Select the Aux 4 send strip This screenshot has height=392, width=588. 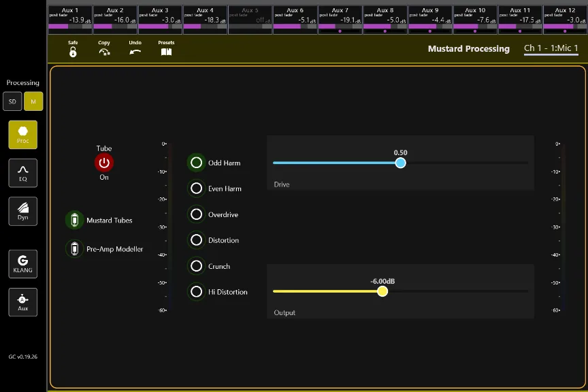(x=205, y=20)
